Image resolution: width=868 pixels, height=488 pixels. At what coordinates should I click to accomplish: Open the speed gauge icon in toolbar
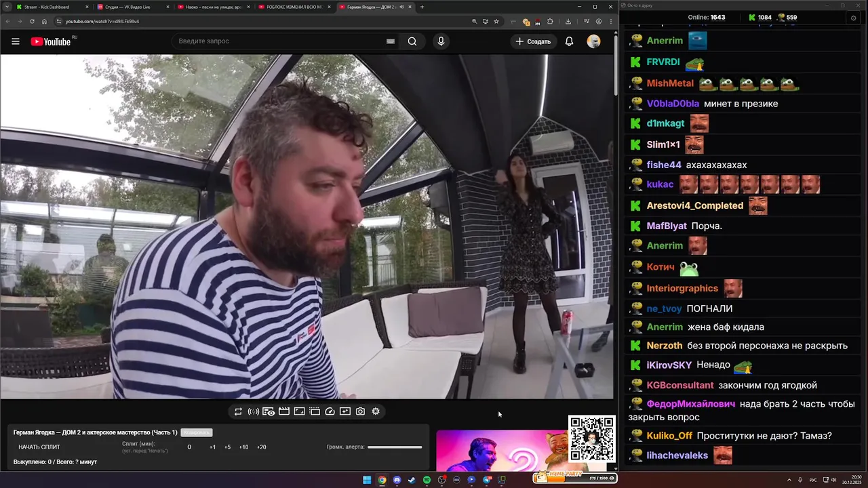coord(330,411)
